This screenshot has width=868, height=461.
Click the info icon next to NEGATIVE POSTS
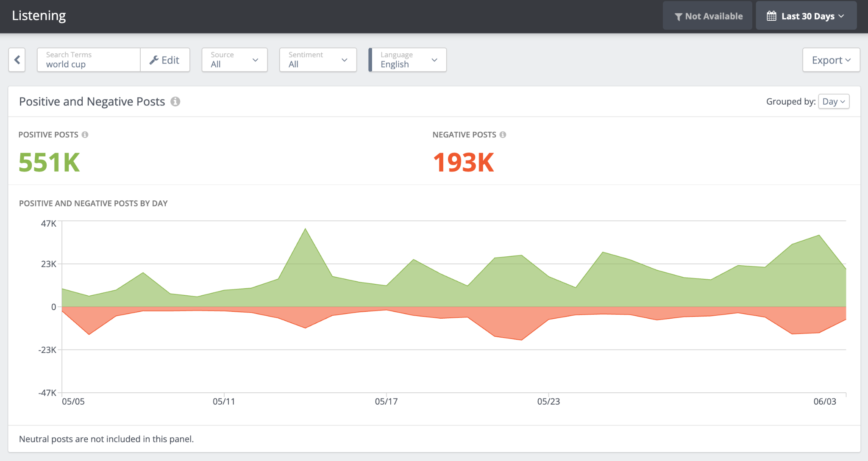[x=503, y=135]
